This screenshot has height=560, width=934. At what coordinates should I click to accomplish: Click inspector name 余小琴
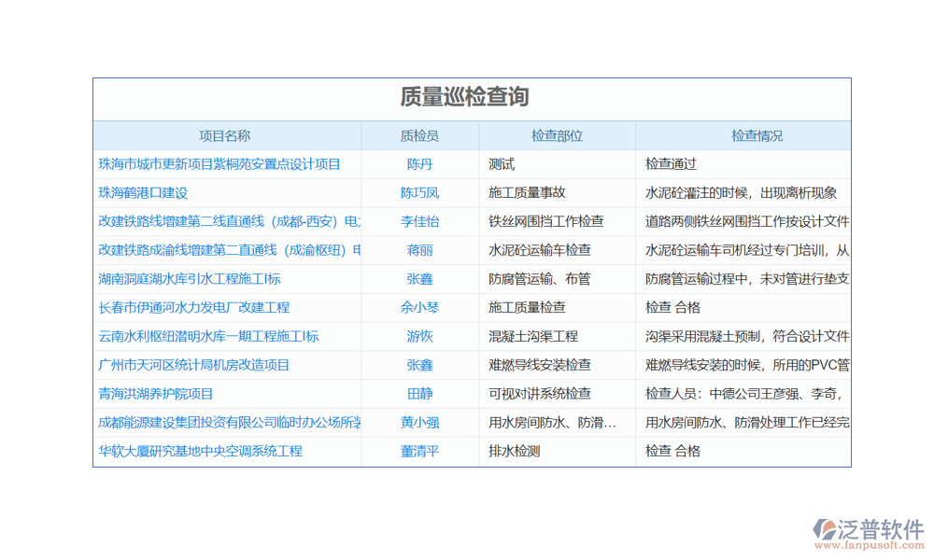(419, 307)
